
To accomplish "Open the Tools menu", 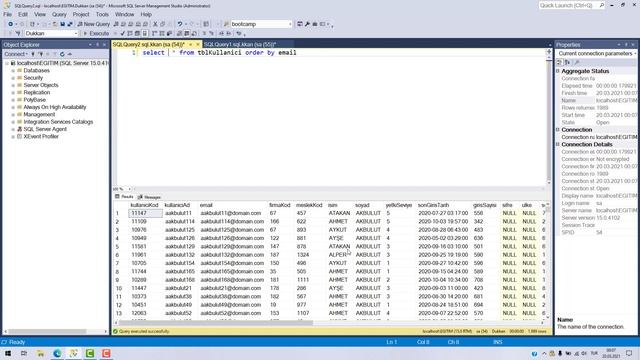I will click(102, 14).
